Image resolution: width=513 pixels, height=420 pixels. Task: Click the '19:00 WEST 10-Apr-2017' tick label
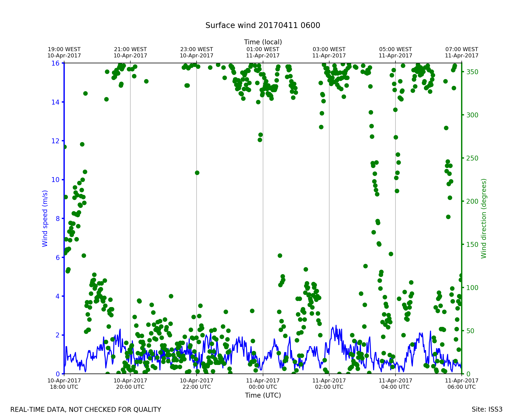click(64, 52)
